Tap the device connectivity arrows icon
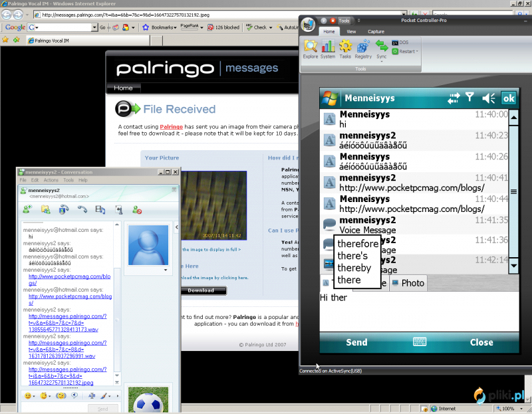This screenshot has height=414, width=532. coord(454,98)
